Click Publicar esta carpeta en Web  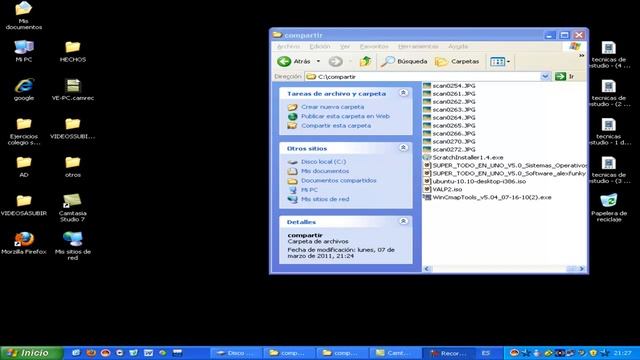click(x=345, y=116)
